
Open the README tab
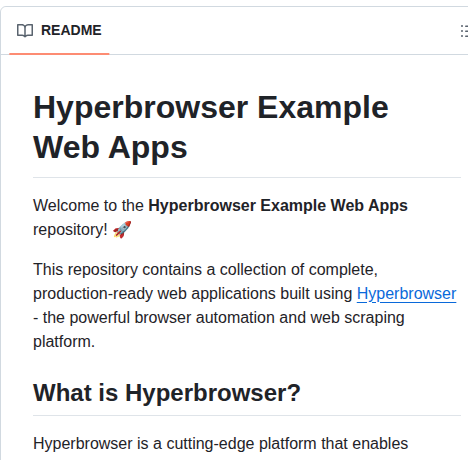[59, 31]
